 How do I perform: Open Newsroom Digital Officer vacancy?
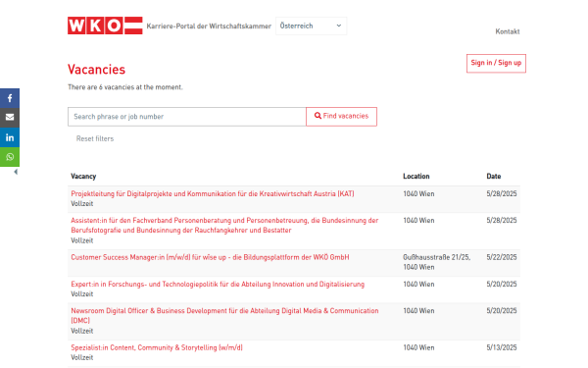[x=224, y=316]
